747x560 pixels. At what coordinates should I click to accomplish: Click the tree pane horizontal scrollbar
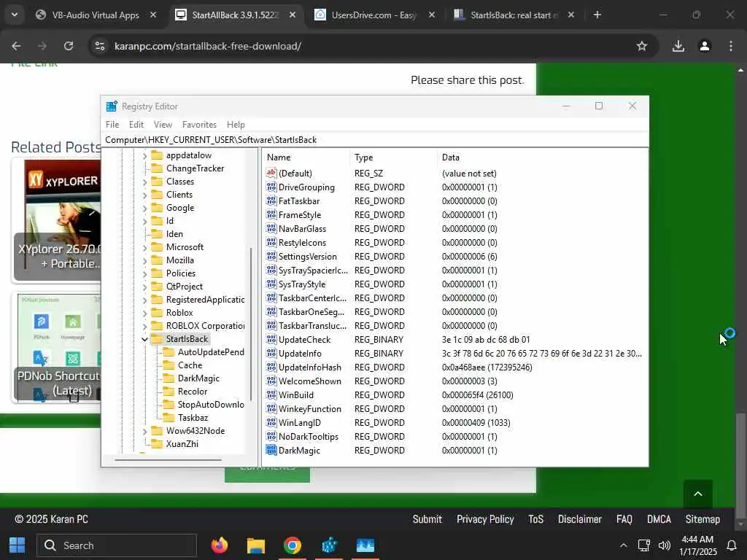(x=169, y=460)
